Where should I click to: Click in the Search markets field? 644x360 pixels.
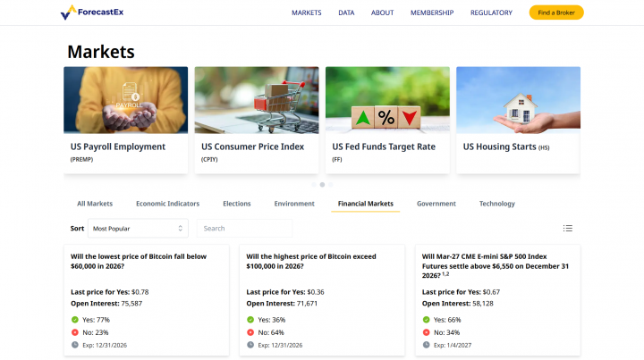pos(244,229)
